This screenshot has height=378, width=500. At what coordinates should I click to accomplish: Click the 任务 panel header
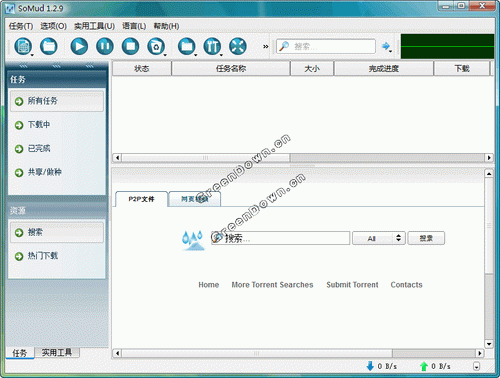57,79
